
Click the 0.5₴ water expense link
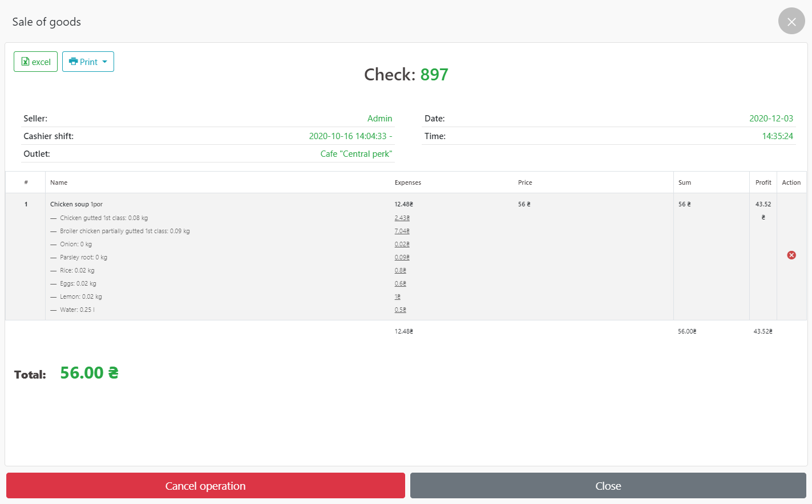click(400, 310)
